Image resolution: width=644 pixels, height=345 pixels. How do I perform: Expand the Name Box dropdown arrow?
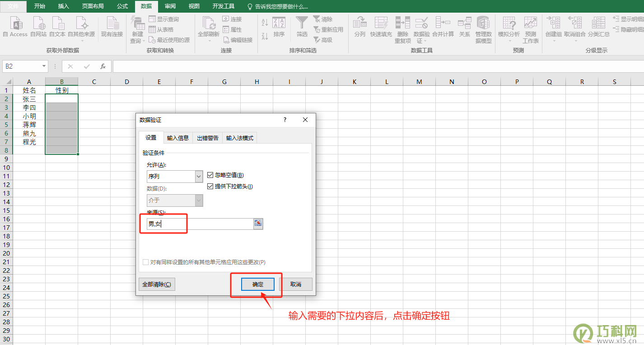tap(44, 66)
